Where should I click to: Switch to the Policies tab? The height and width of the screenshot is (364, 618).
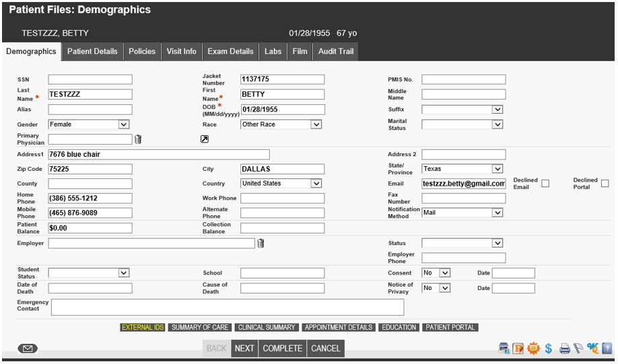(142, 52)
